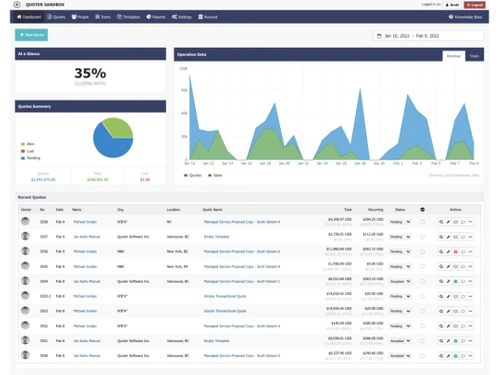Image resolution: width=500 pixels, height=375 pixels.
Task: Click the red Logout button
Action: 475,5
